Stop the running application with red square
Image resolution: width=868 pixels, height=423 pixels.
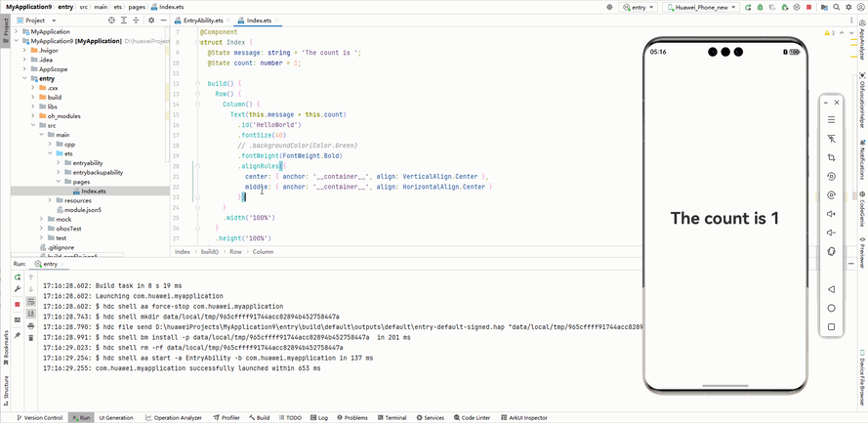click(x=18, y=303)
